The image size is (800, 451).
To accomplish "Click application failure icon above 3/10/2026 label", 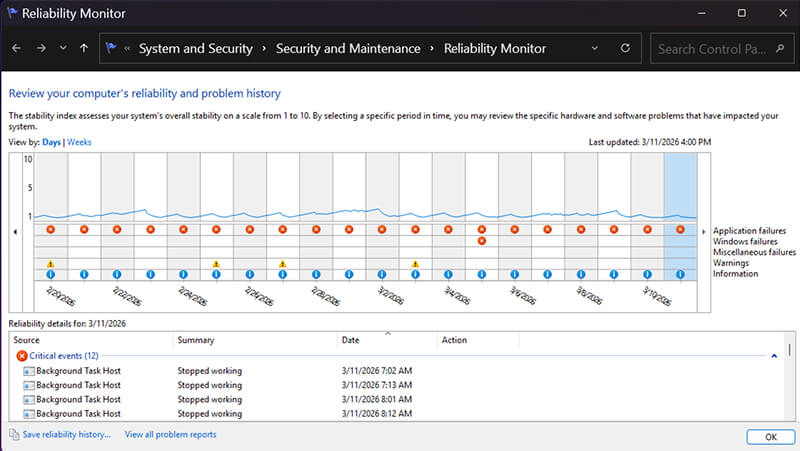I will [x=647, y=230].
